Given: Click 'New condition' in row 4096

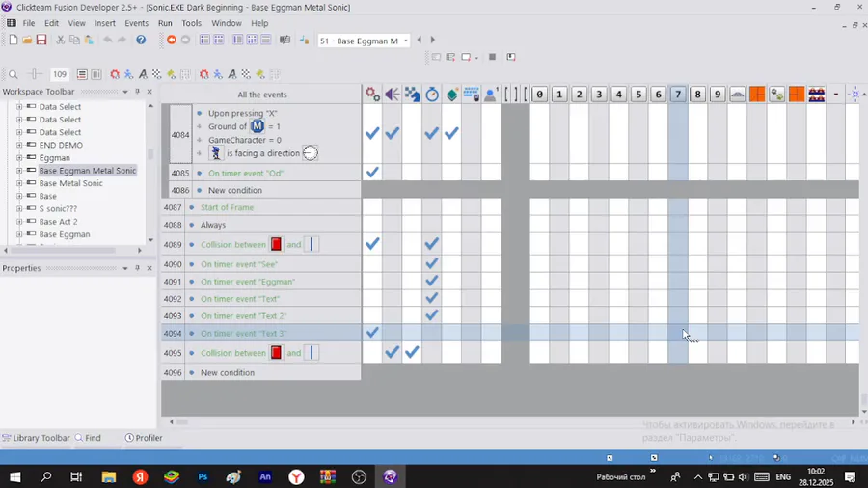Looking at the screenshot, I should pos(228,372).
